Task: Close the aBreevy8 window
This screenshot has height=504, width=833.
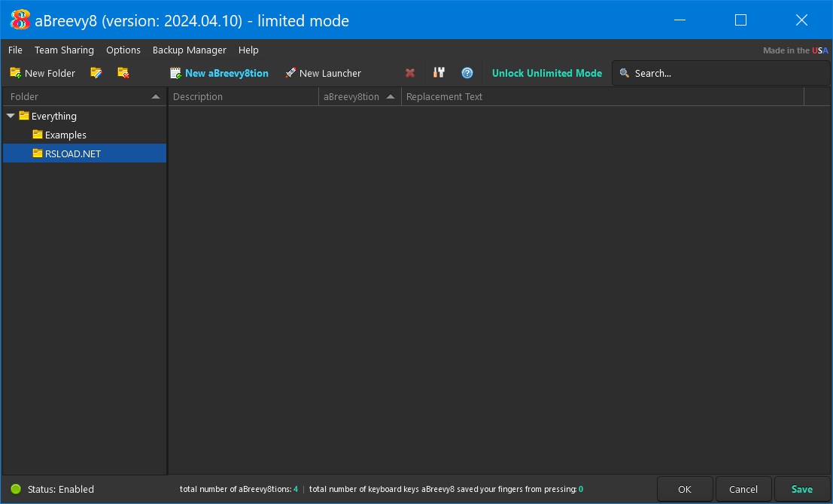Action: [x=801, y=20]
